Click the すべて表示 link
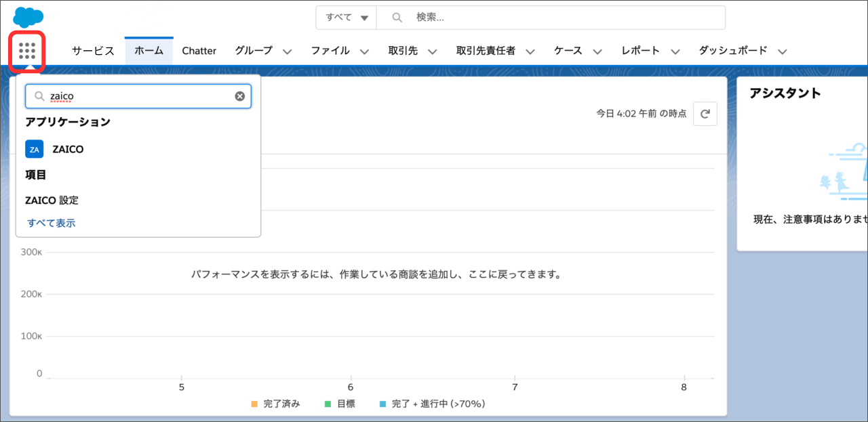The height and width of the screenshot is (422, 868). 52,223
